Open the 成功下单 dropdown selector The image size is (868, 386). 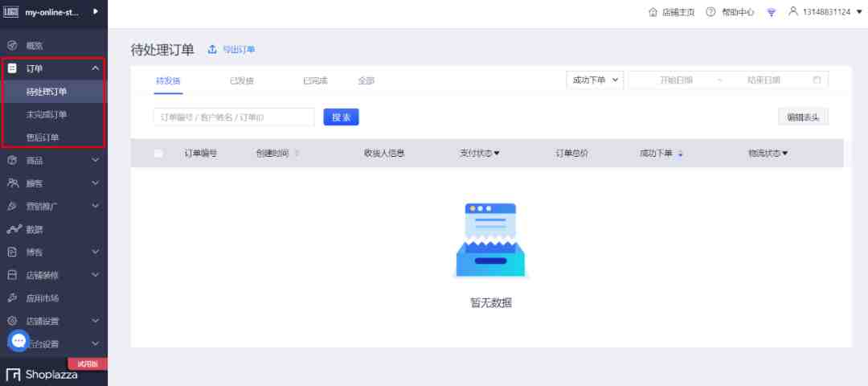tap(595, 80)
